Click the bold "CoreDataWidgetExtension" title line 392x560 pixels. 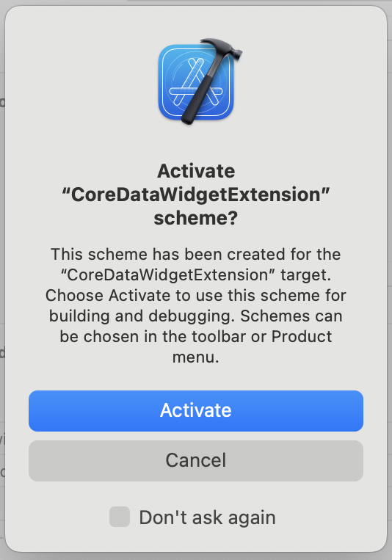196,194
